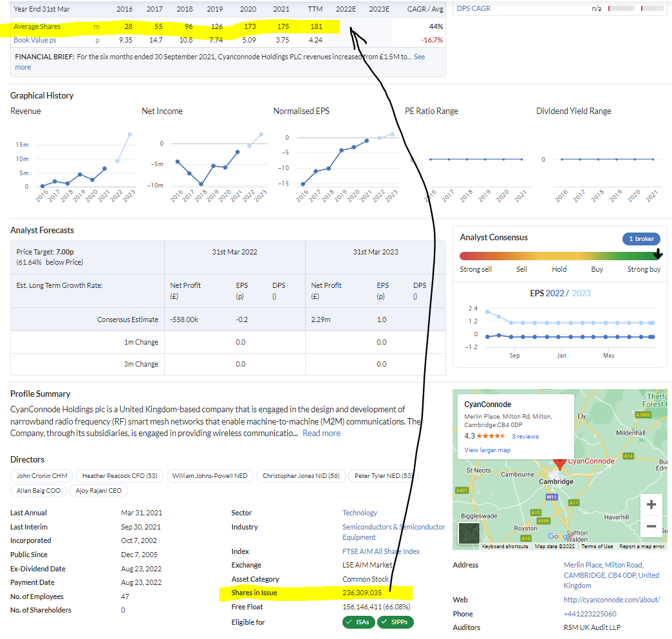The height and width of the screenshot is (639, 672).
Task: Click the Shares in Issue value 236,309,035
Action: [x=362, y=593]
